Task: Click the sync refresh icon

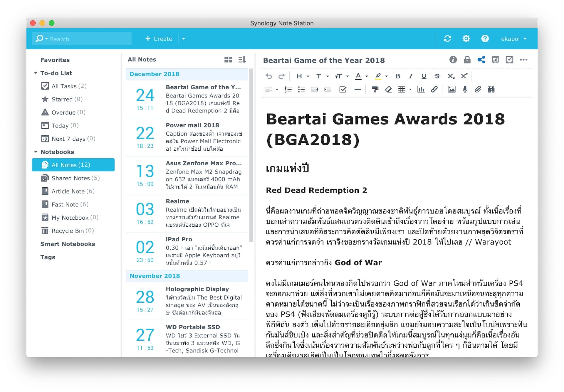Action: click(x=447, y=39)
